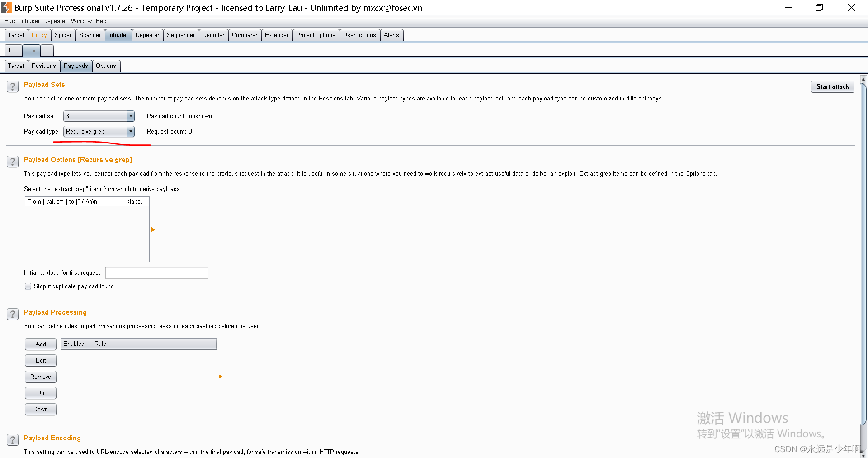Toggle Stop if duplicate payload found
Viewport: 868px width, 458px height.
pos(28,286)
